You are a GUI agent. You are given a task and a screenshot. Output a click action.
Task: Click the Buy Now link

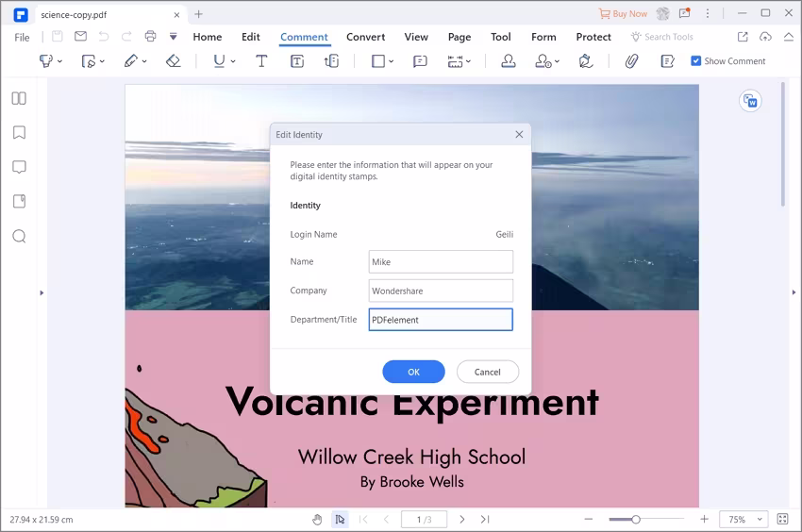[x=623, y=14]
